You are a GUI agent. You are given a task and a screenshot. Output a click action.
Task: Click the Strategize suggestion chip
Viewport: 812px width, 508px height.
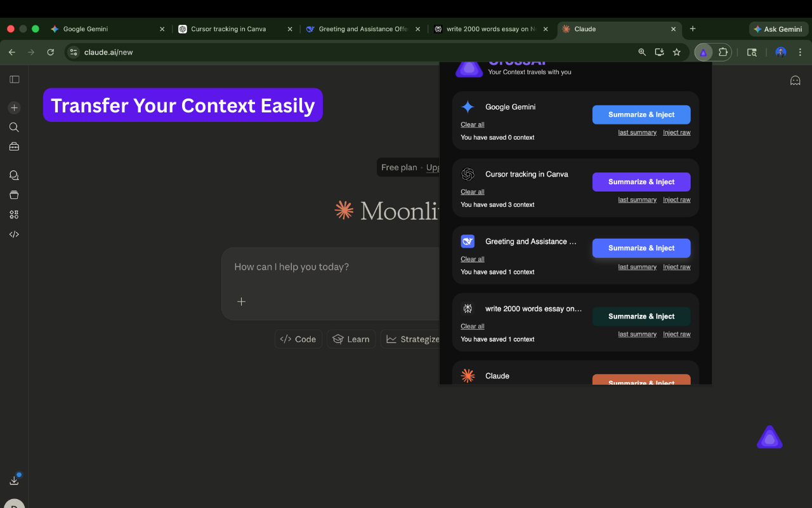(410, 339)
